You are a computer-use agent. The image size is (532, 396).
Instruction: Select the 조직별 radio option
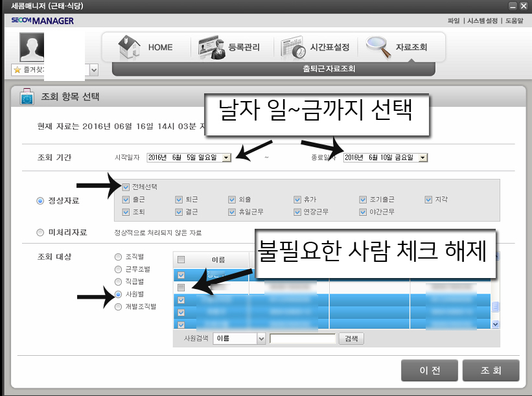(x=118, y=257)
